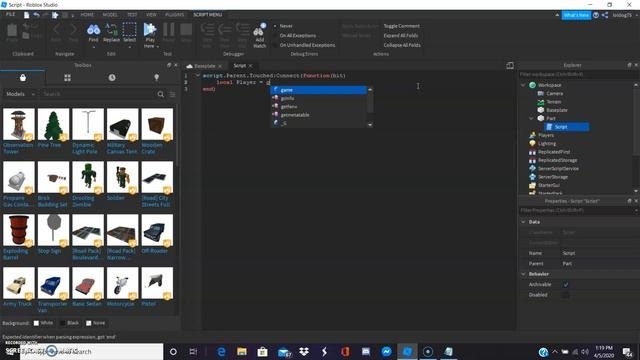The width and height of the screenshot is (640, 360).
Task: Undock the Toolbox panel
Action: click(169, 65)
